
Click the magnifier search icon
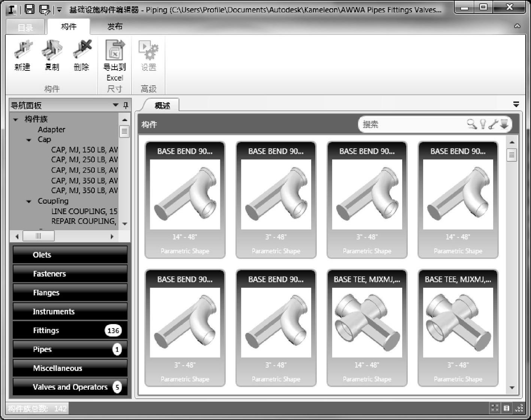coord(472,124)
